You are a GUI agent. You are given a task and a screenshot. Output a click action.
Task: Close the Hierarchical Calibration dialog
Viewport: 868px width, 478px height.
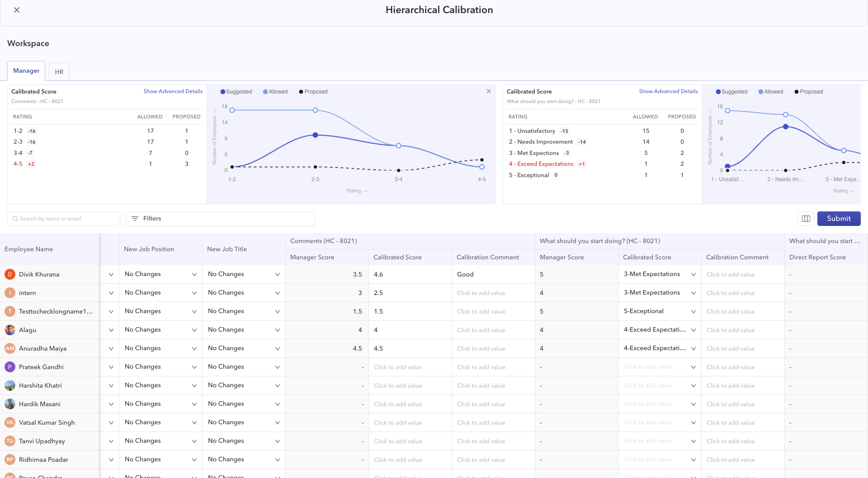(17, 10)
